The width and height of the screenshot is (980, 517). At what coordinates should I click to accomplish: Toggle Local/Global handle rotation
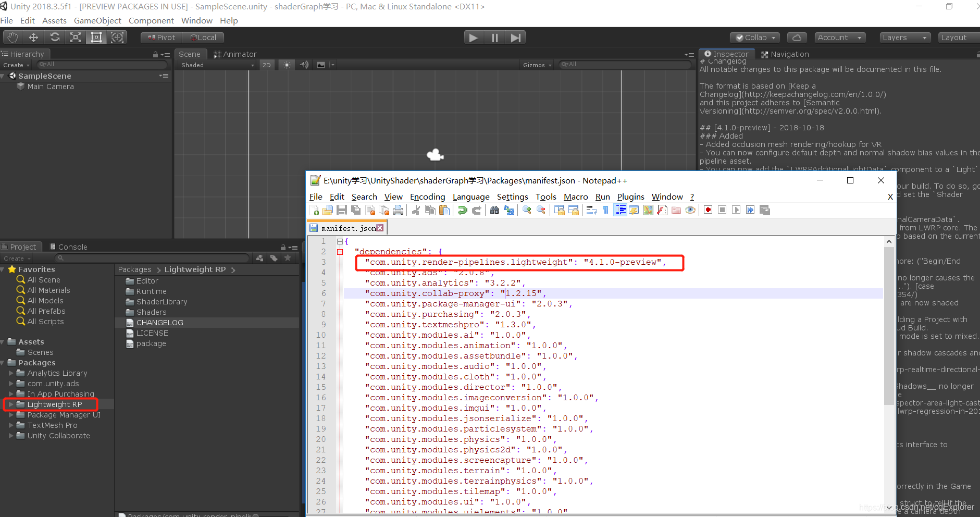tap(203, 38)
